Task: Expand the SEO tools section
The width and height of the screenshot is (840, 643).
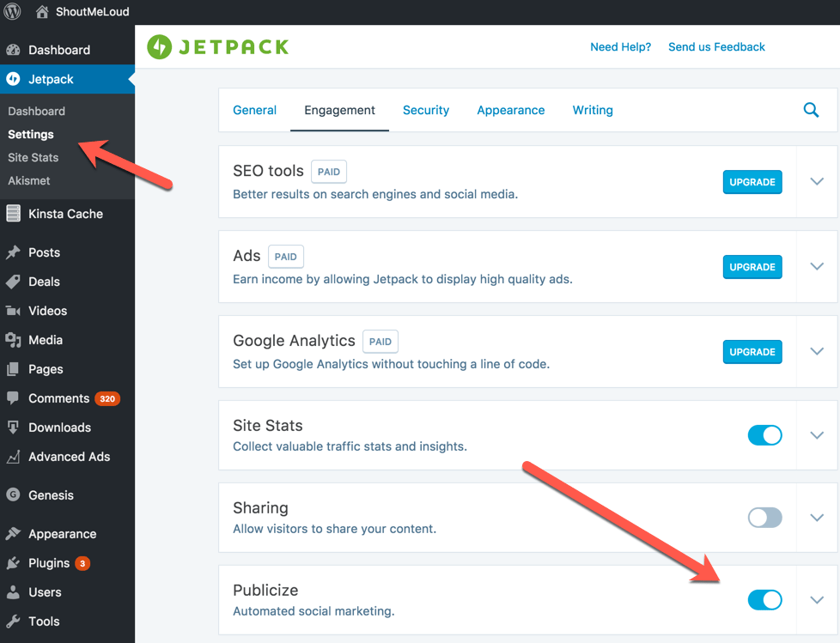Action: point(816,181)
